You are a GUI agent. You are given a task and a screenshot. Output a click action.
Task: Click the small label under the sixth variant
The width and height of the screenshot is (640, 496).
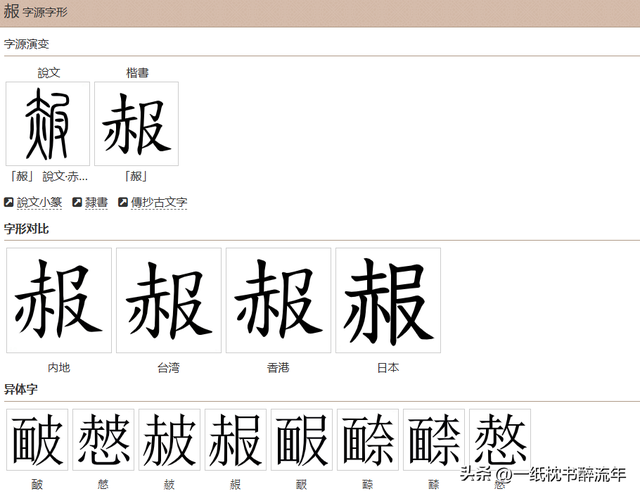tap(368, 485)
